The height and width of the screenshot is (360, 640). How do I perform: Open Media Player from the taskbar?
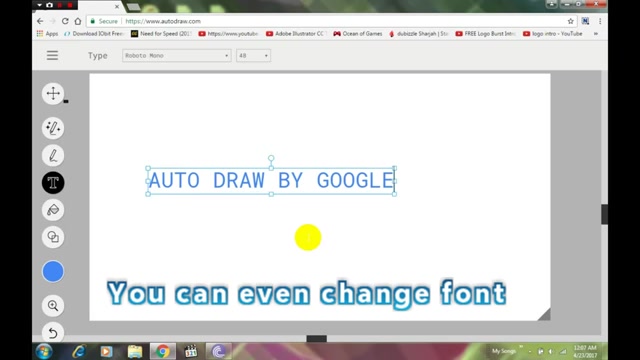[107, 351]
